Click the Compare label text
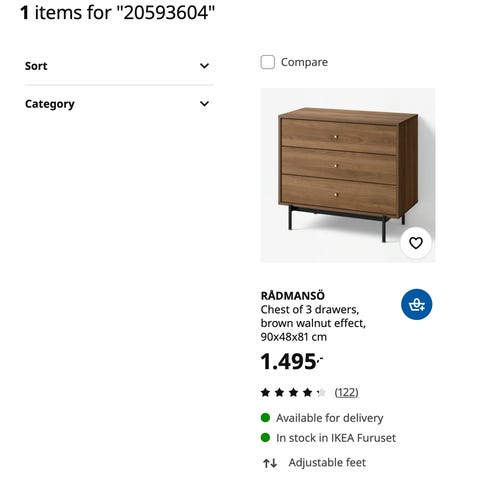This screenshot has width=480, height=480. [x=304, y=62]
